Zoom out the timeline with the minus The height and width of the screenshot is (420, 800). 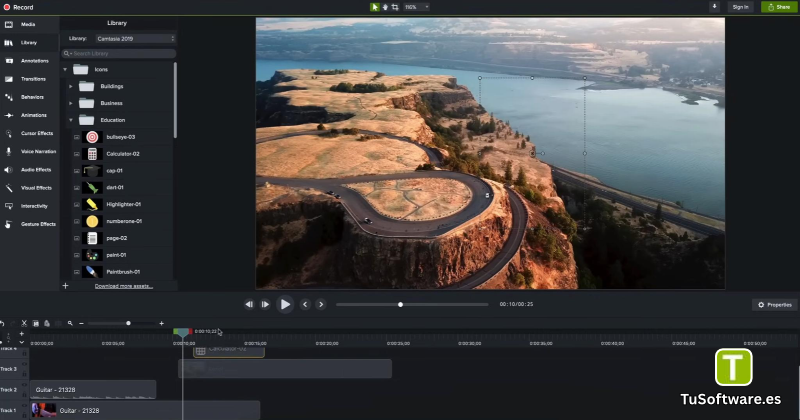coord(81,323)
